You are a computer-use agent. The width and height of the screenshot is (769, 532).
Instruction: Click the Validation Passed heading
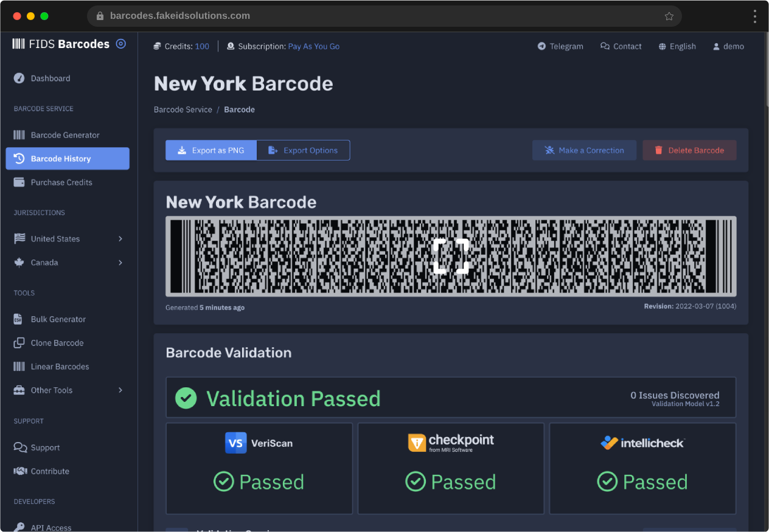(293, 398)
